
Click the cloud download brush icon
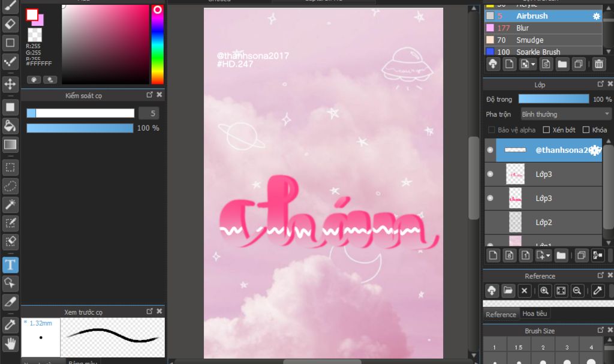pos(493,64)
